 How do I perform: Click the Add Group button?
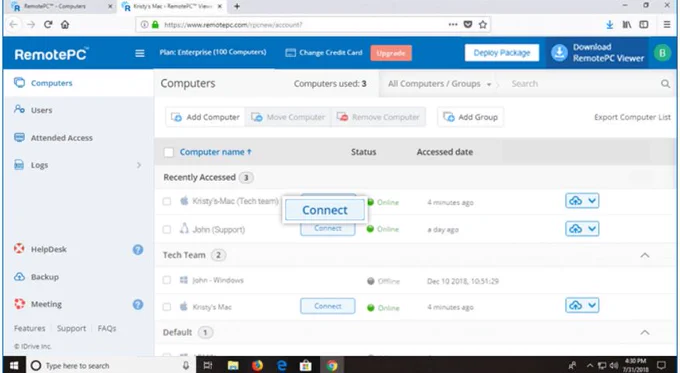tap(471, 117)
